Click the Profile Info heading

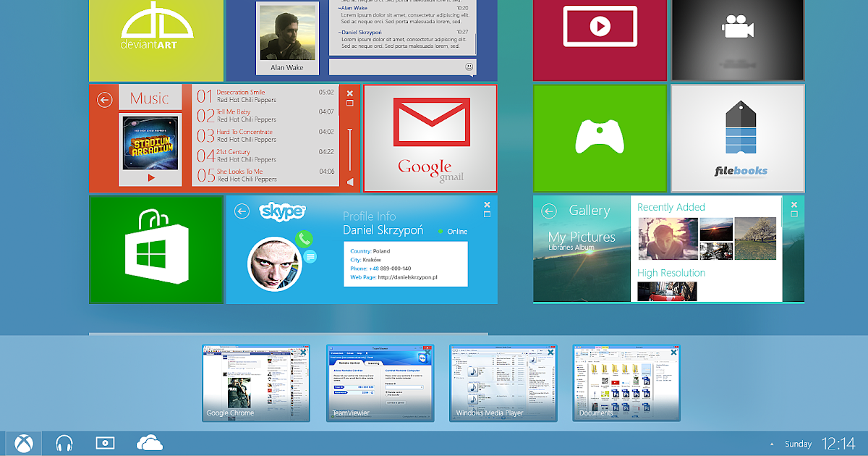(369, 216)
